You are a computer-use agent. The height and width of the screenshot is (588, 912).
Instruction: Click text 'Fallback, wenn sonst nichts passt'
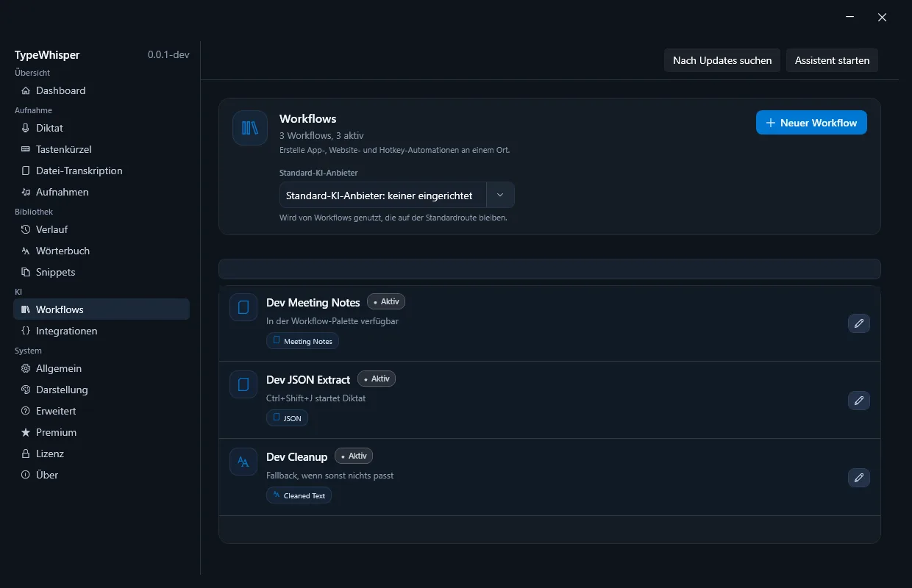point(329,476)
